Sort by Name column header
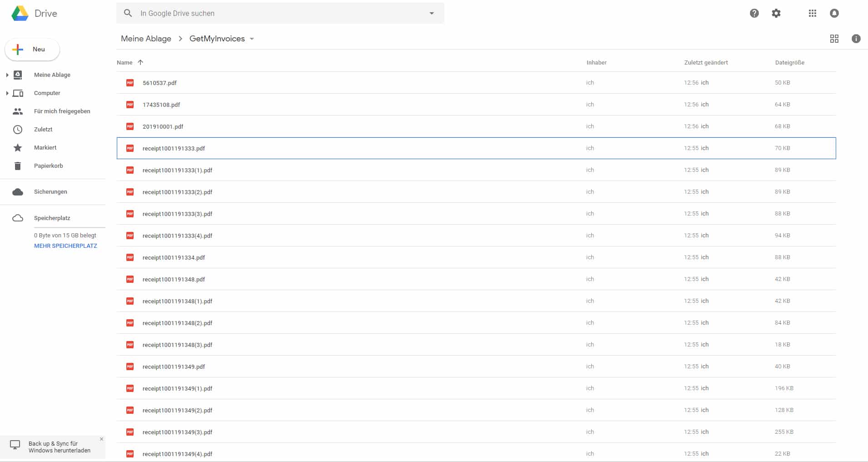868x462 pixels. (125, 62)
